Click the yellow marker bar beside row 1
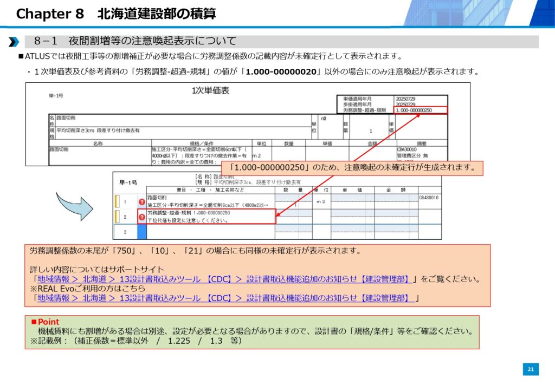 [117, 202]
